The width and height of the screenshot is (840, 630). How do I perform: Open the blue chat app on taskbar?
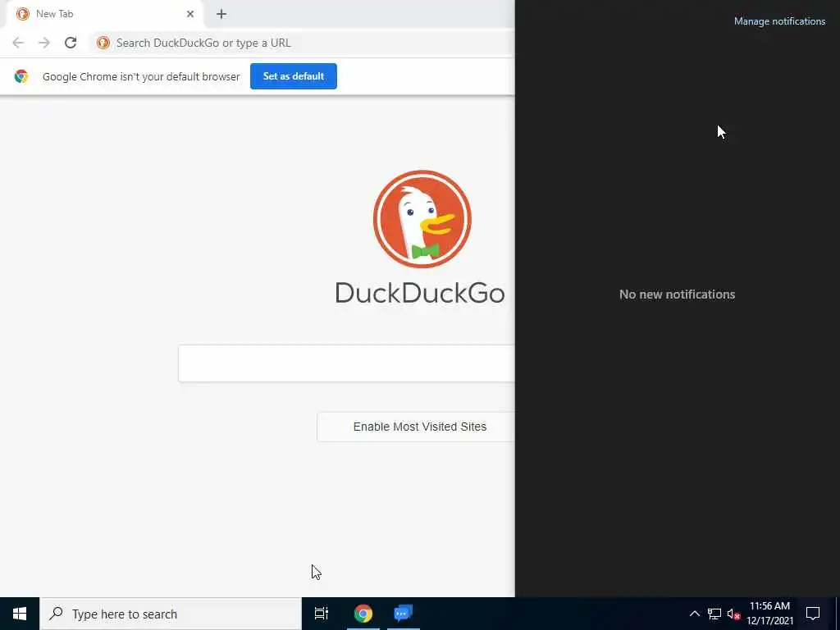pos(404,614)
